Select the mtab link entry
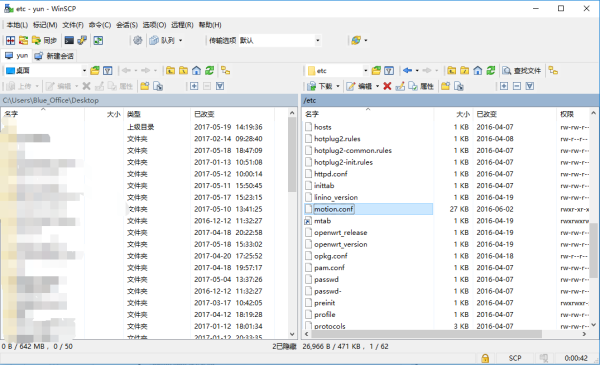The image size is (600, 365). [x=323, y=221]
